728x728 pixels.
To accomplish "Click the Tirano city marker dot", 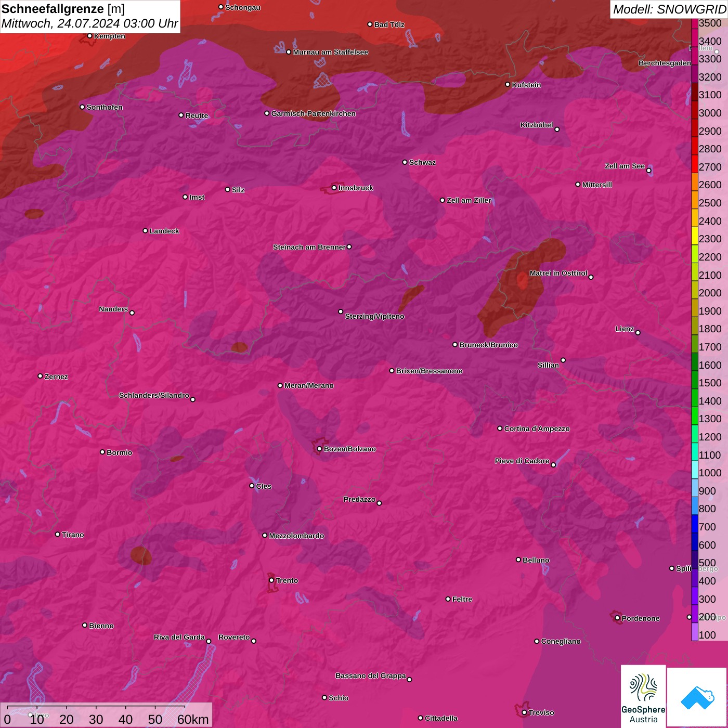I will pos(58,535).
